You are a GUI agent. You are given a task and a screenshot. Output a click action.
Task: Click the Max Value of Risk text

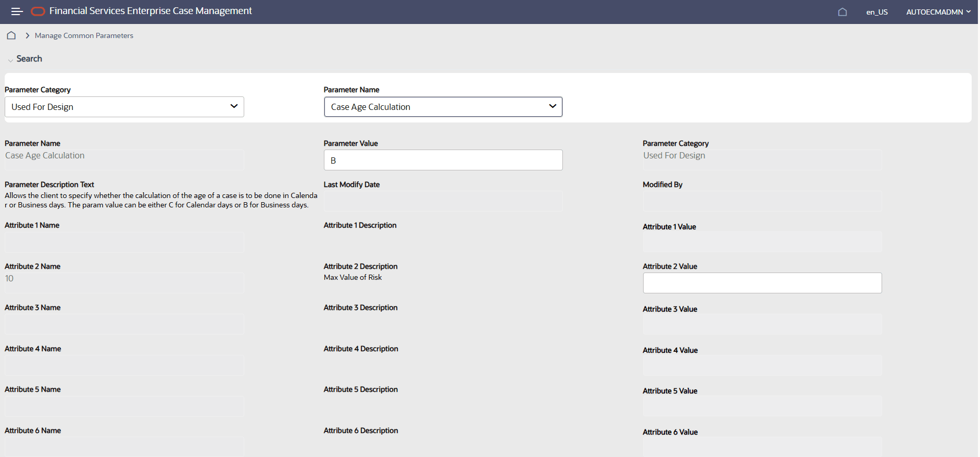pos(353,277)
